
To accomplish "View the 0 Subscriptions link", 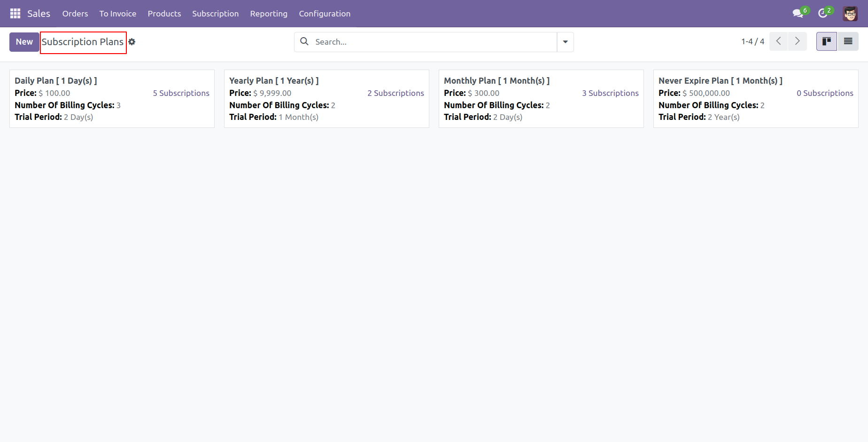I will (x=825, y=93).
